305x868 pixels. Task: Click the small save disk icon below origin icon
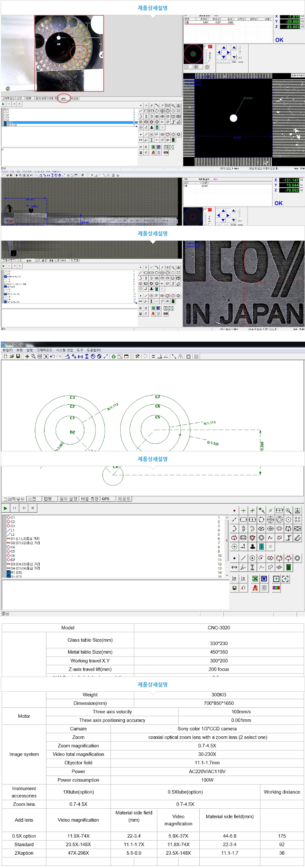coord(234,588)
